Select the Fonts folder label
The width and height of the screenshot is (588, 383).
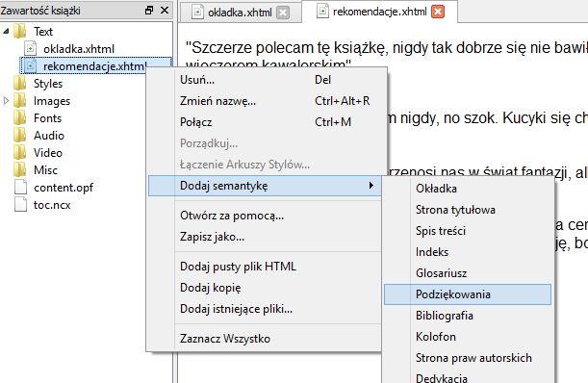pyautogui.click(x=47, y=118)
